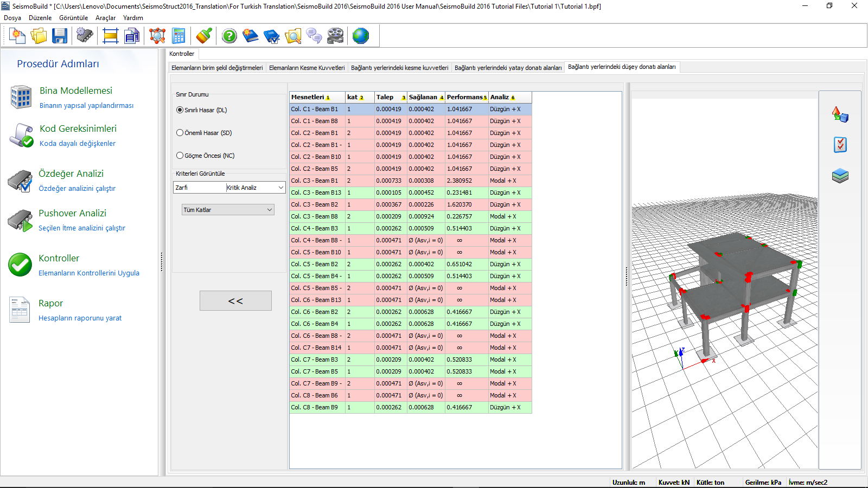The image size is (868, 488).
Task: Click the globe icon in the toolbar
Action: pyautogui.click(x=361, y=36)
